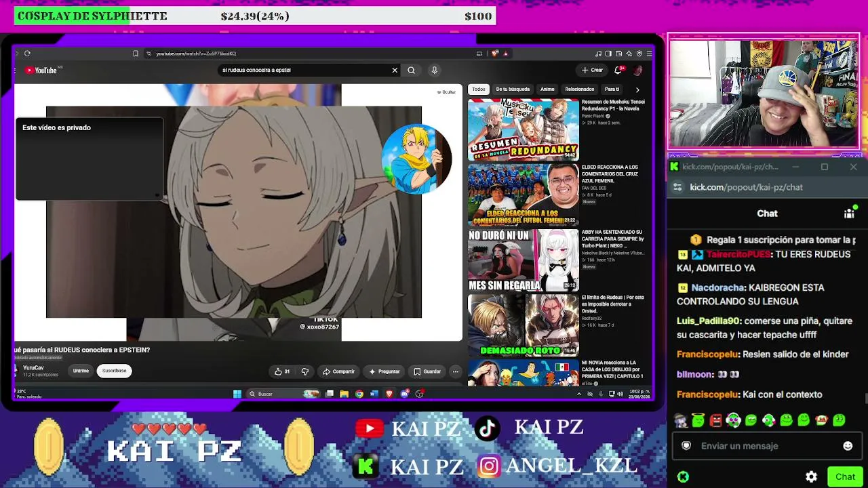Image resolution: width=868 pixels, height=488 pixels.
Task: Reload the YouTube page in the browser
Action: 27,54
